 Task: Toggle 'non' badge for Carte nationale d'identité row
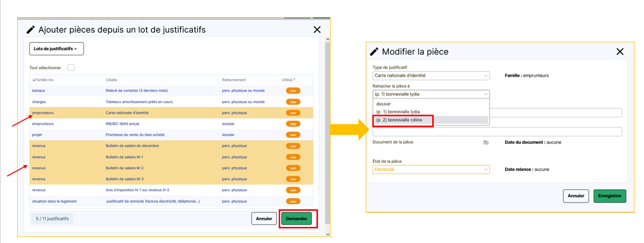293,113
